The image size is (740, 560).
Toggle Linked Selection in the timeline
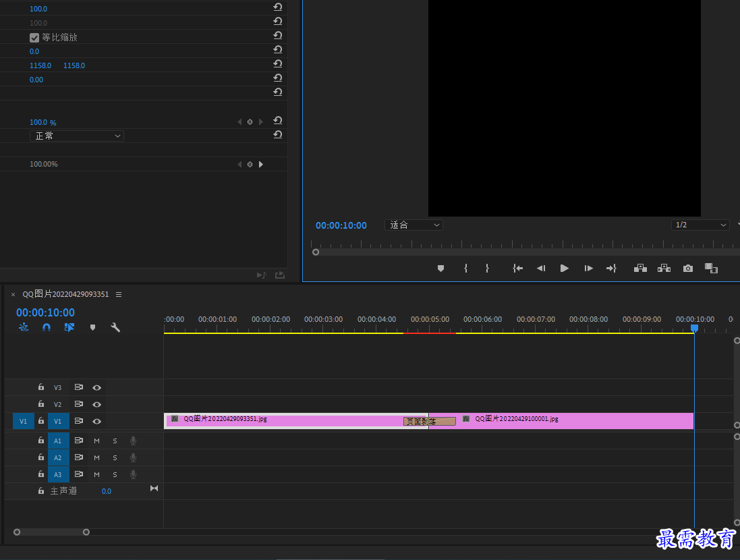click(69, 327)
